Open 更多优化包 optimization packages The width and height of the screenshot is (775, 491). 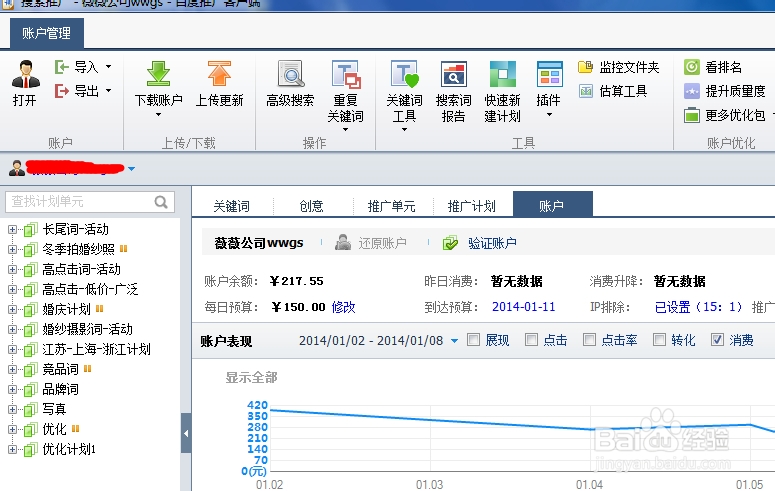725,115
